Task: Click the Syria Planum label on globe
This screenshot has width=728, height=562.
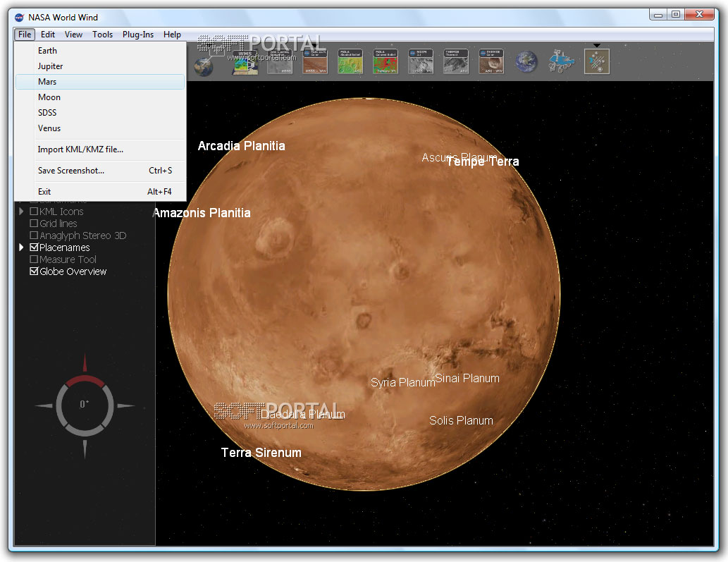Action: tap(403, 383)
